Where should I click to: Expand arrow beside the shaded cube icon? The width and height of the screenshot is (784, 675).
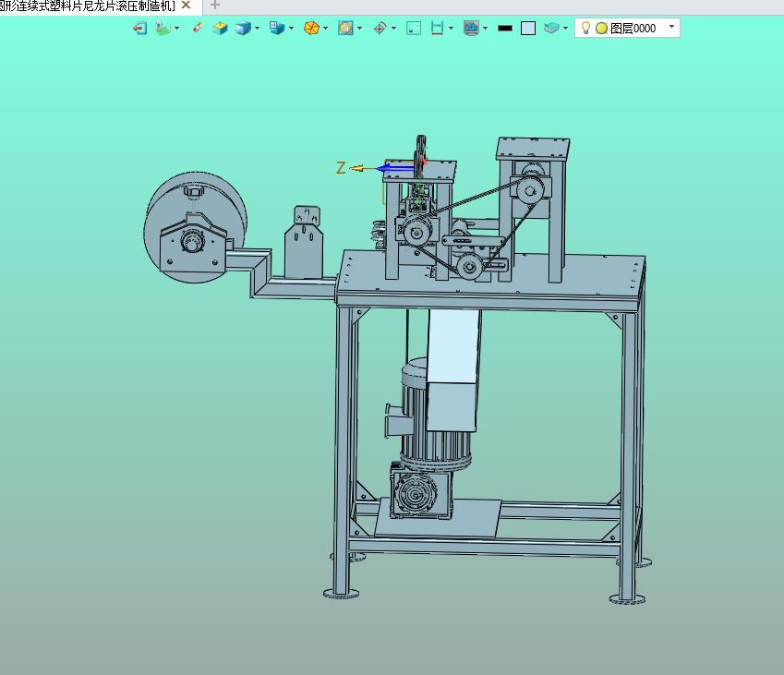point(257,29)
